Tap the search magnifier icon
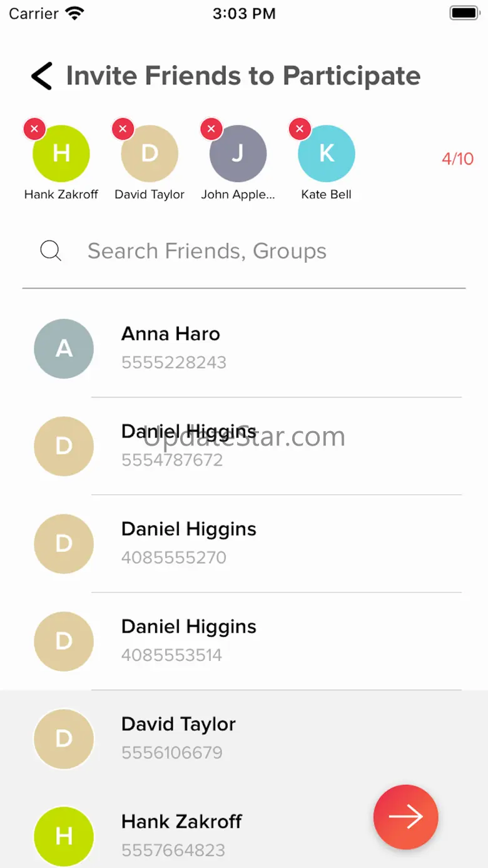This screenshot has height=868, width=488. [51, 251]
